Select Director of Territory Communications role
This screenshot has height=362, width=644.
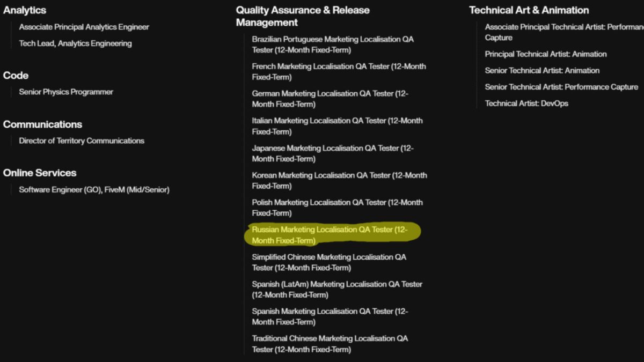coord(82,141)
